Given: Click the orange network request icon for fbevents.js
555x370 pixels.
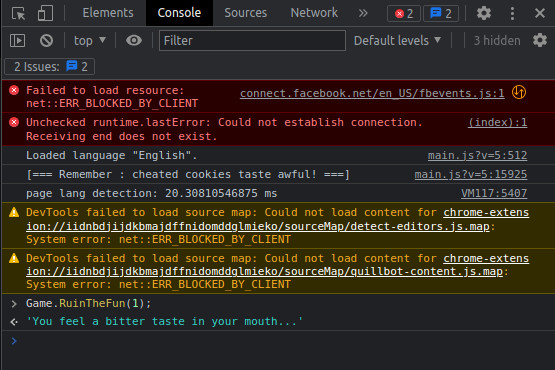Looking at the screenshot, I should click(x=519, y=92).
